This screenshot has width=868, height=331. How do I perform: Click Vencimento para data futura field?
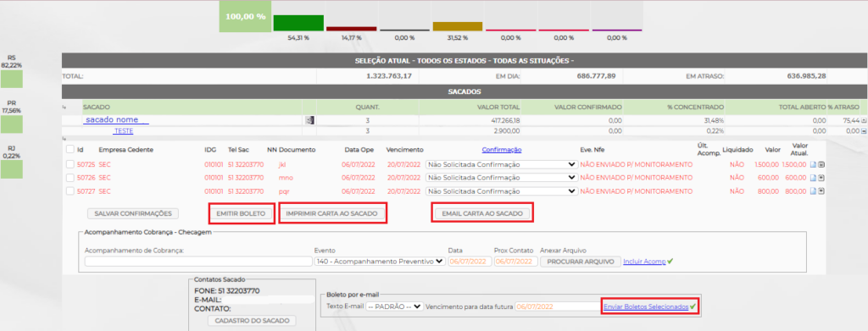click(x=558, y=306)
